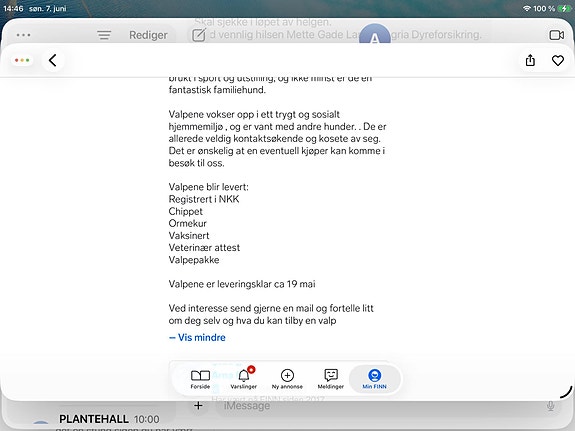This screenshot has height=431, width=575.
Task: Open the Messages three-dot sidebar menu
Action: [x=23, y=35]
